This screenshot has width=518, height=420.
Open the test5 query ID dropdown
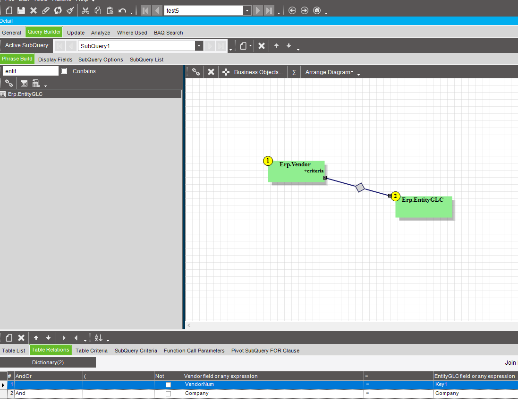(x=247, y=10)
